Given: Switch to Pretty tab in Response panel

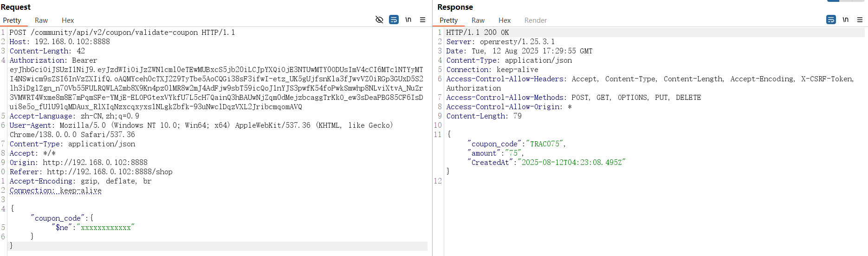Looking at the screenshot, I should [449, 20].
